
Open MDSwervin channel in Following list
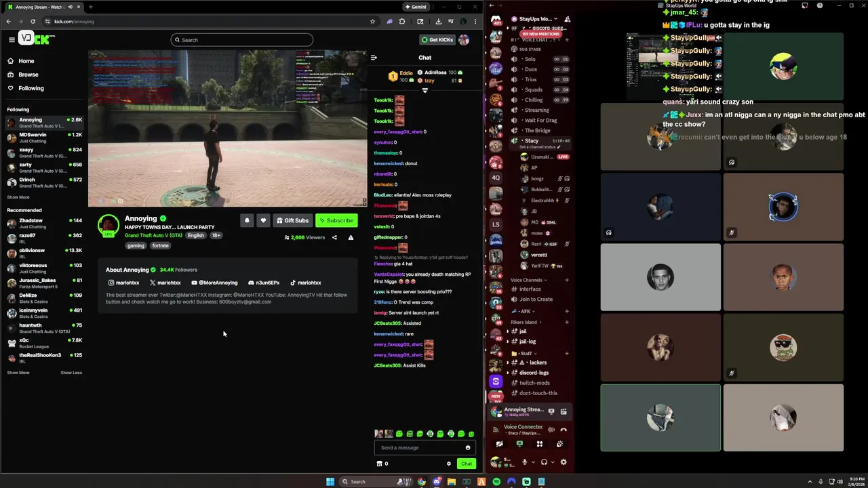click(x=45, y=138)
